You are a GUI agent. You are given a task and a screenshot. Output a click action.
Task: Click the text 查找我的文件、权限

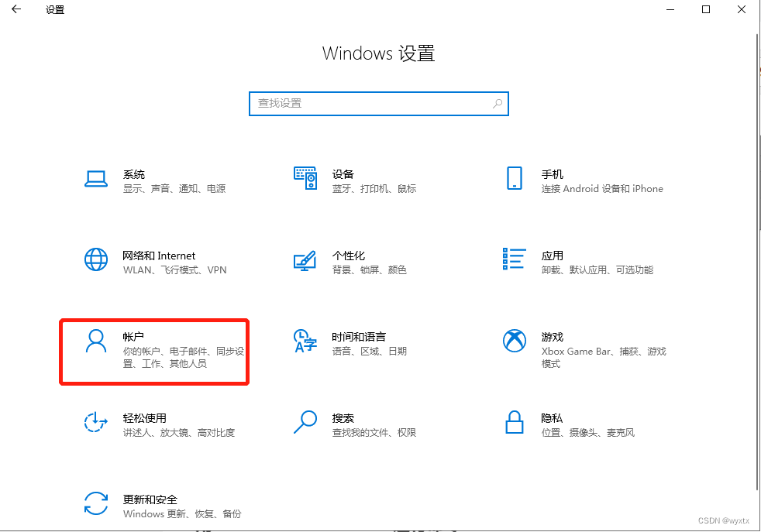pos(374,433)
